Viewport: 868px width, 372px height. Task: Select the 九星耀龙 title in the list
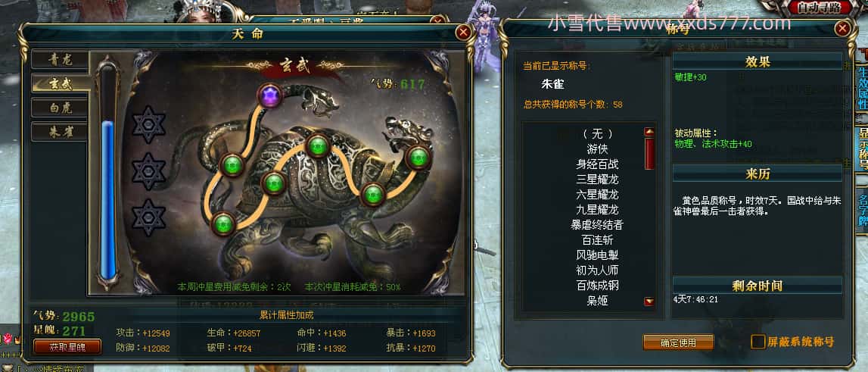pyautogui.click(x=597, y=210)
